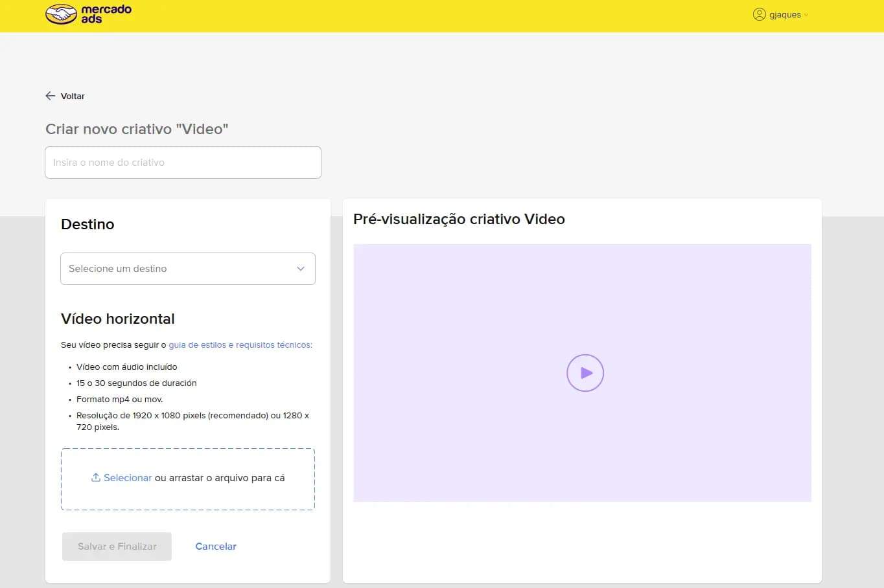Expand the account menu chevron beside gjaques

click(x=806, y=15)
